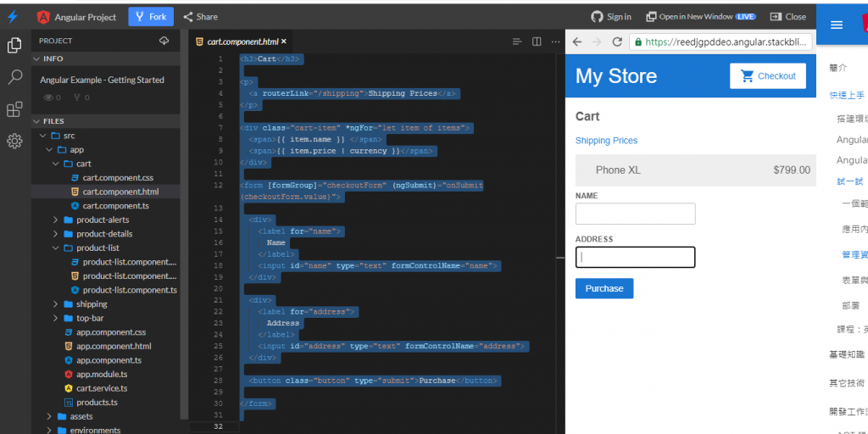868x434 pixels.
Task: Go forward in the preview browser
Action: pos(597,42)
